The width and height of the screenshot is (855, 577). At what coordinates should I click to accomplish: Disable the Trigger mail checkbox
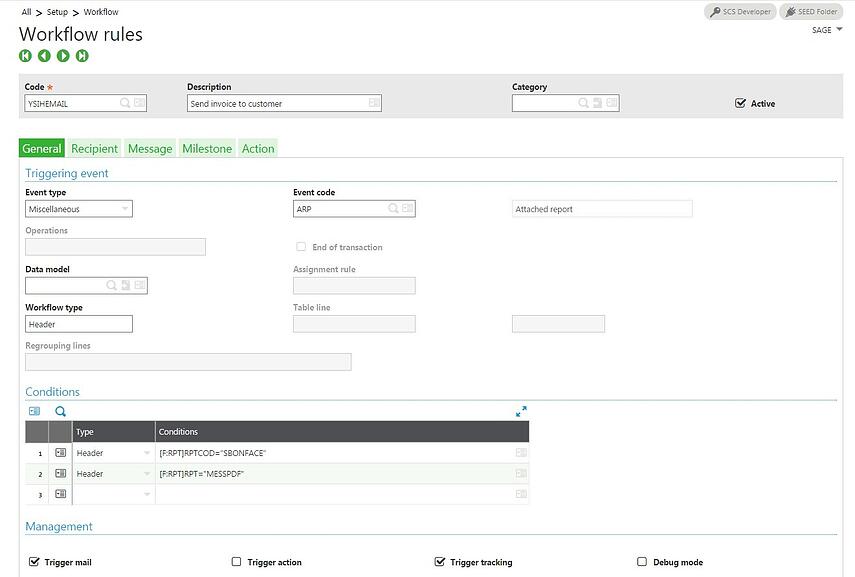[x=34, y=562]
